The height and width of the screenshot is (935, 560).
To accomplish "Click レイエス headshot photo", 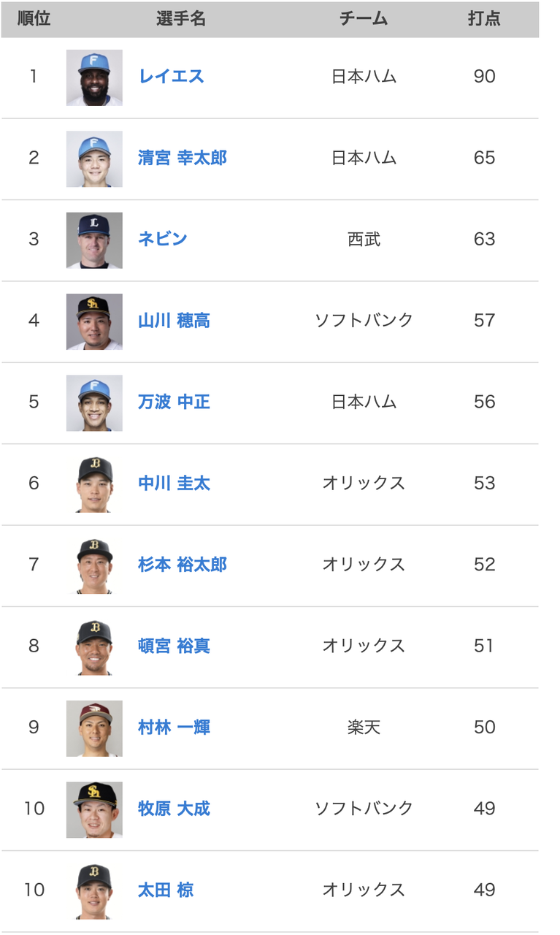I will click(x=94, y=77).
